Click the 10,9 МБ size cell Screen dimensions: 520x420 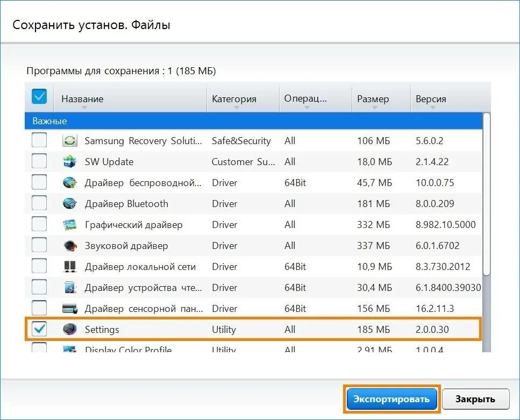(374, 266)
